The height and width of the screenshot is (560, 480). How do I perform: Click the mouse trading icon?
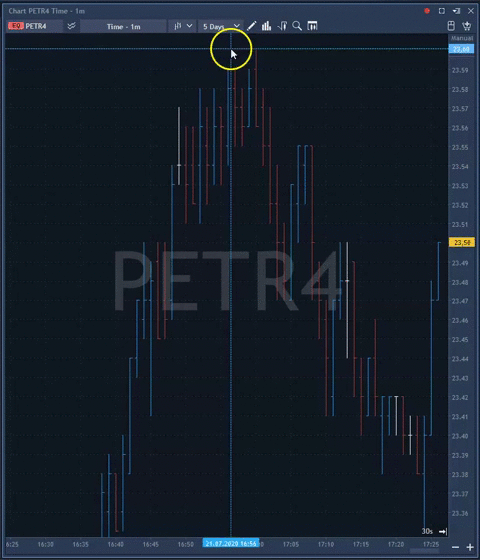pos(451,26)
